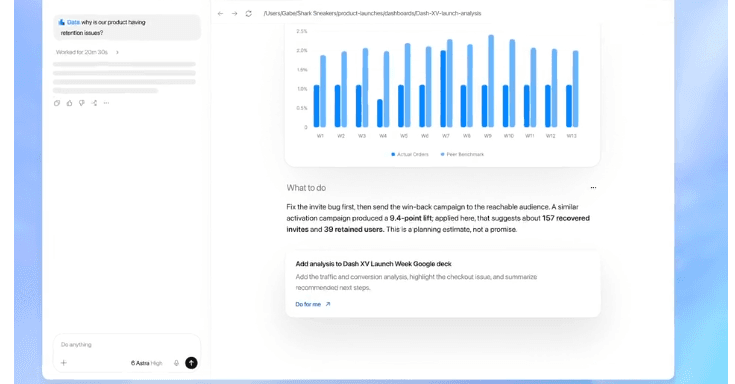Add an attachment with the plus icon

tap(64, 362)
